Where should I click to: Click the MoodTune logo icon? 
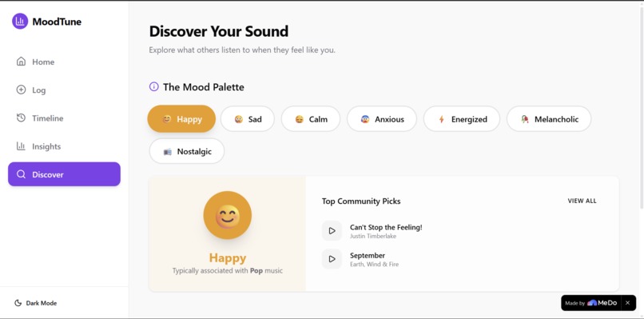pyautogui.click(x=20, y=22)
